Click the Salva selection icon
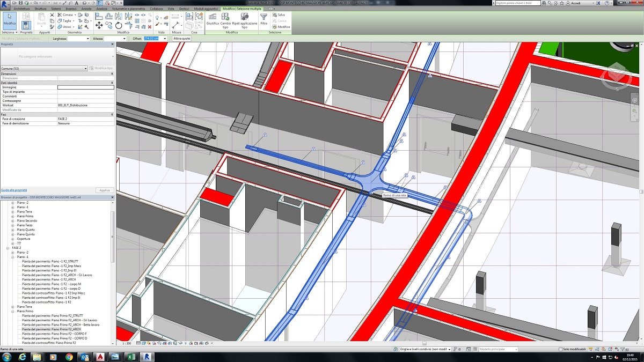 tap(274, 15)
